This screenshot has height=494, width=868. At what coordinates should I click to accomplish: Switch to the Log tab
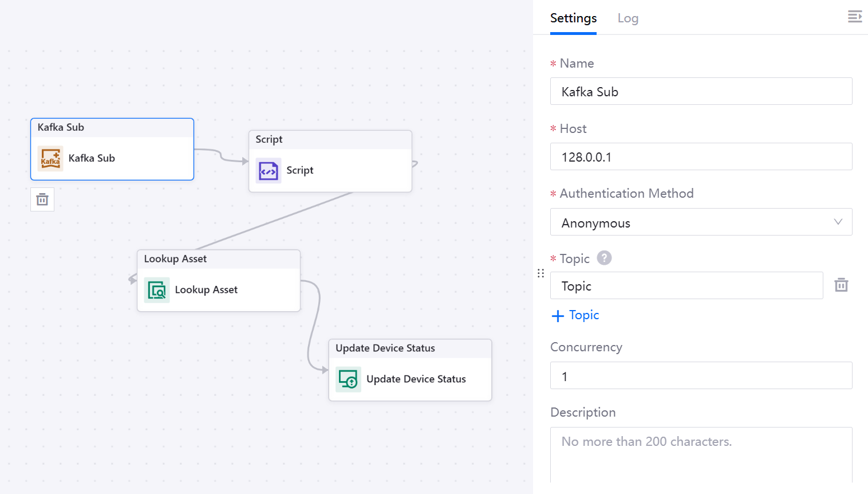point(628,18)
